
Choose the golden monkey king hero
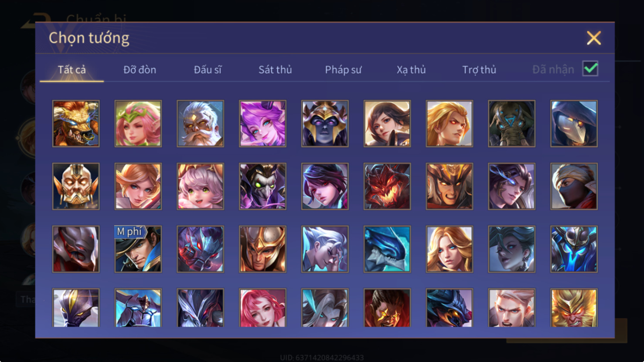(574, 308)
